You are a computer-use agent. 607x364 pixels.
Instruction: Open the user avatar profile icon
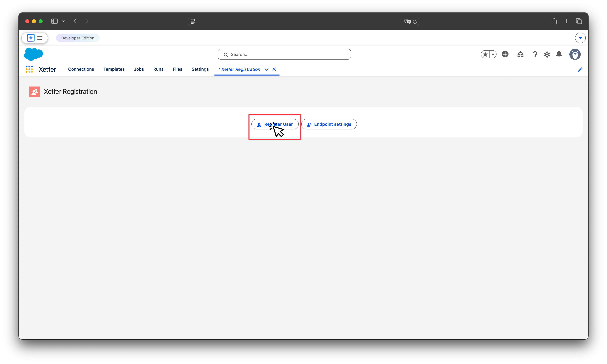pos(575,54)
